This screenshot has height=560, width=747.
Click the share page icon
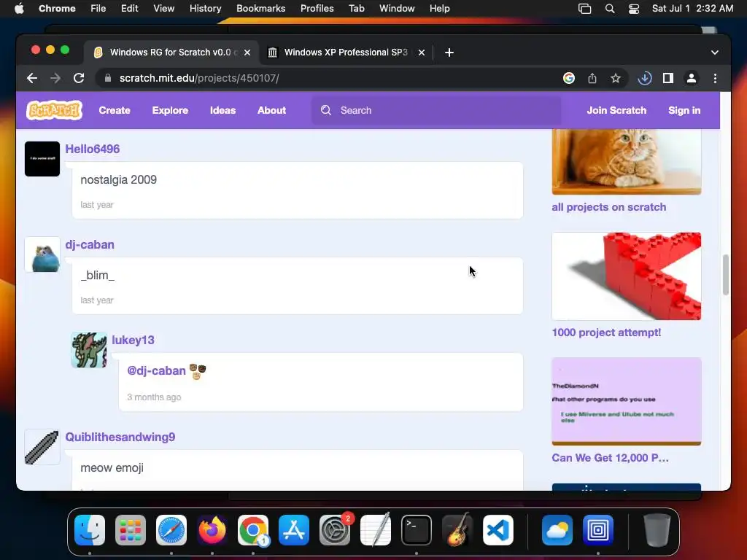[592, 78]
